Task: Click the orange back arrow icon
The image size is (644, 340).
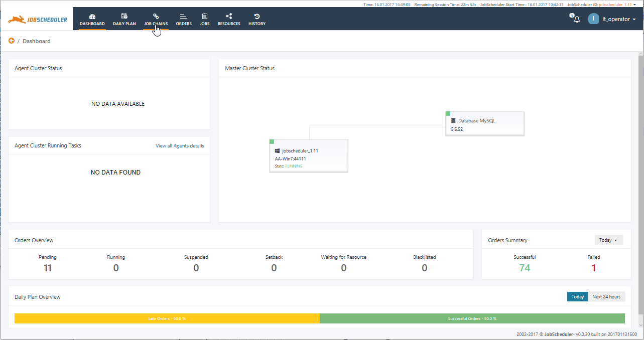Action: [x=12, y=41]
